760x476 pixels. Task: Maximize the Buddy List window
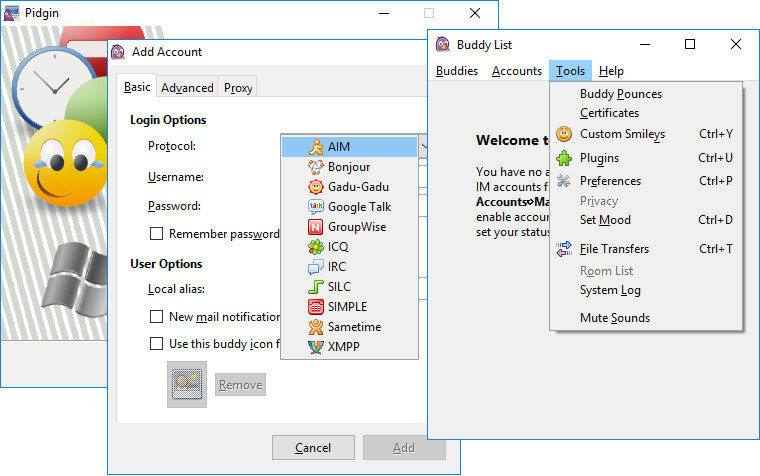click(x=690, y=45)
